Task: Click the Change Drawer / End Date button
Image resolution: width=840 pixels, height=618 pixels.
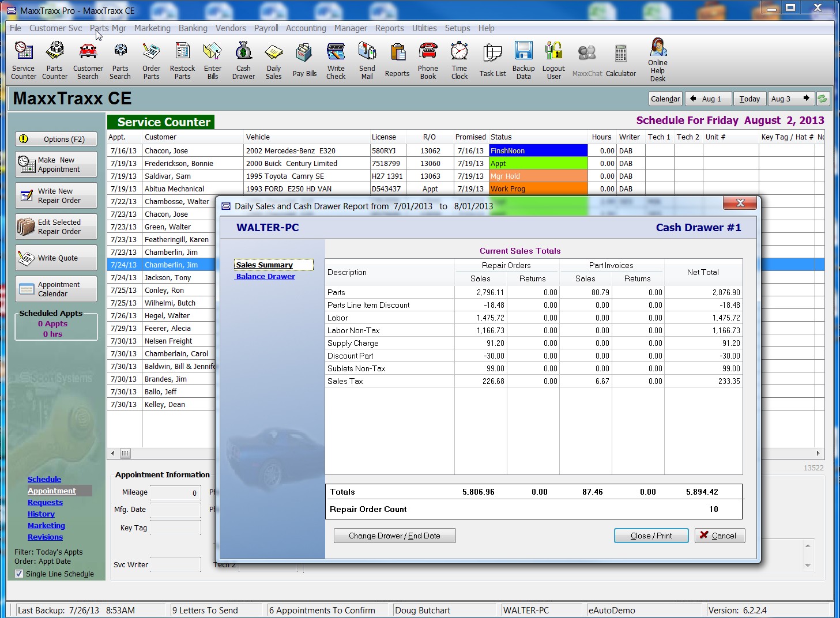Action: 394,536
